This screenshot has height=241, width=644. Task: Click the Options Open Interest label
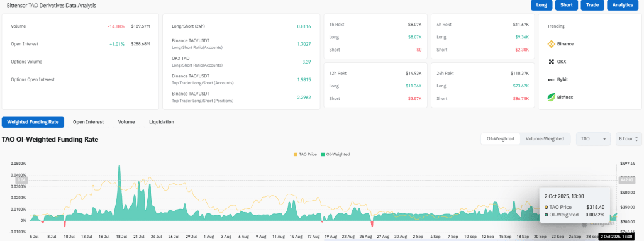point(33,79)
